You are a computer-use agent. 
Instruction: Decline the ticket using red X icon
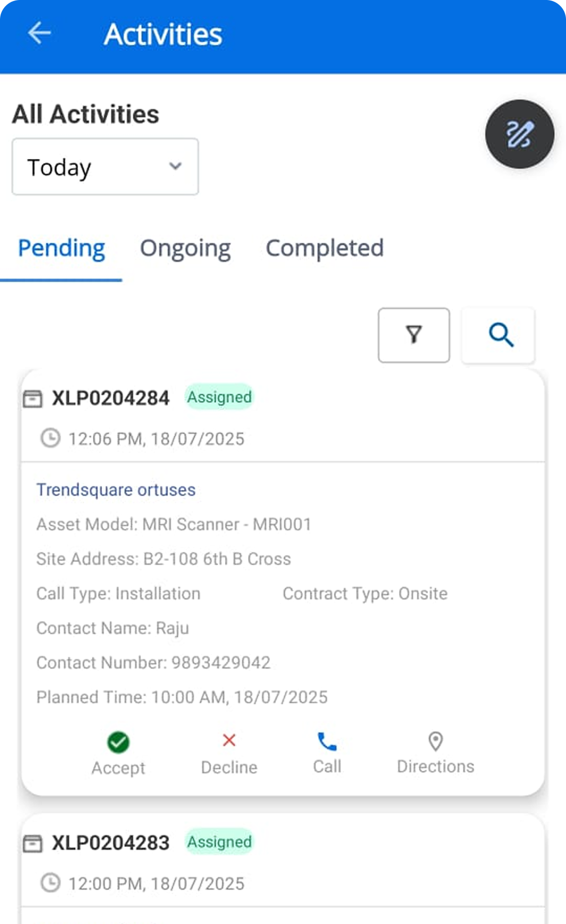[x=229, y=740]
